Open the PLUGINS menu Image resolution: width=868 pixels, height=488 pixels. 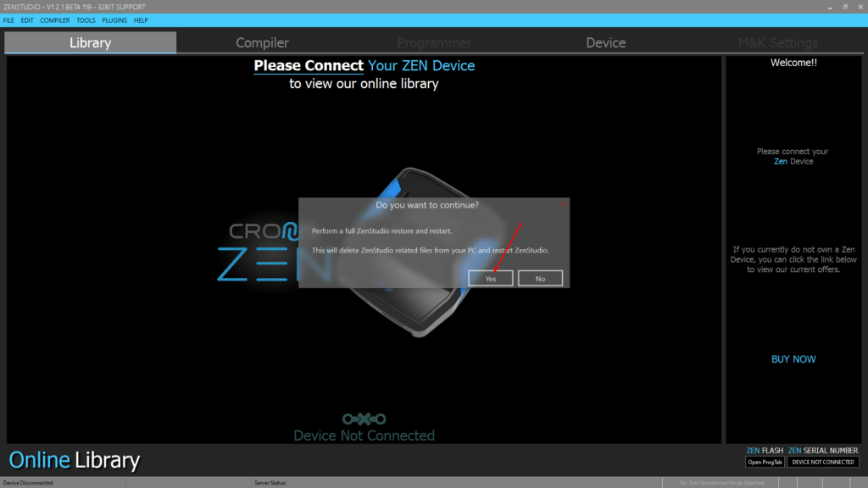[x=114, y=20]
